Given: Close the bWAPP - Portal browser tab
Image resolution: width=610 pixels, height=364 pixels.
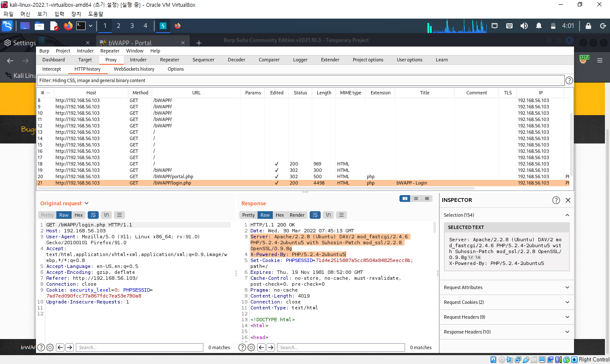Looking at the screenshot, I should point(183,43).
